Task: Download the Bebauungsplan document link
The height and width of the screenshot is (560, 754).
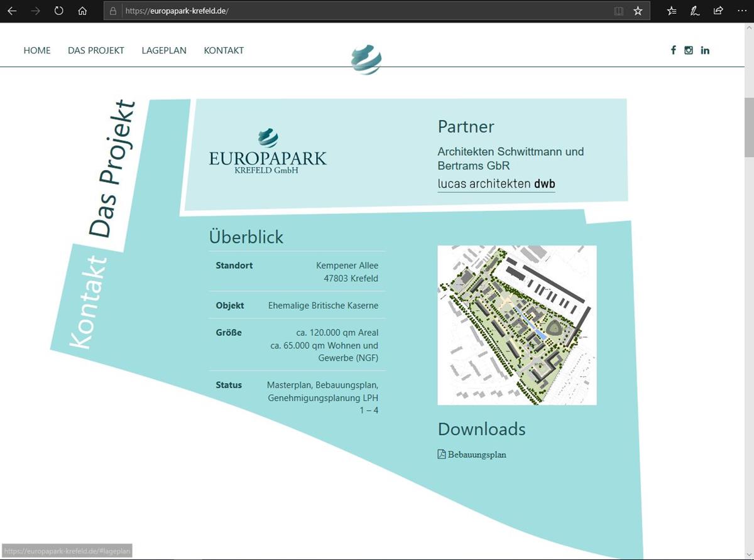Action: [477, 455]
